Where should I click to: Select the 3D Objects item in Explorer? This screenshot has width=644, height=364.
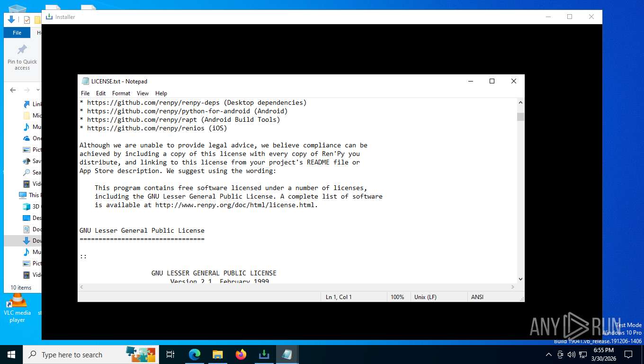pos(32,207)
